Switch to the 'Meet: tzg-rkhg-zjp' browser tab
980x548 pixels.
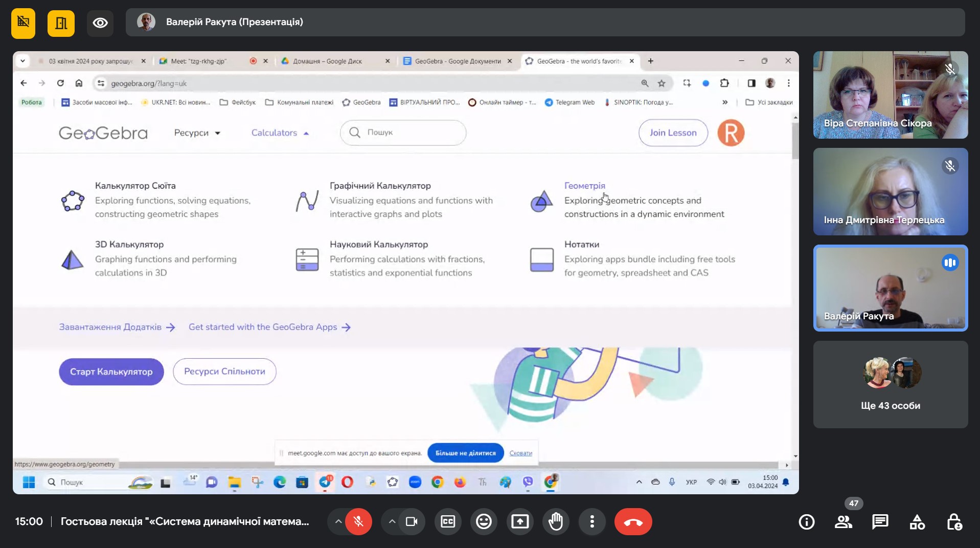tap(198, 61)
